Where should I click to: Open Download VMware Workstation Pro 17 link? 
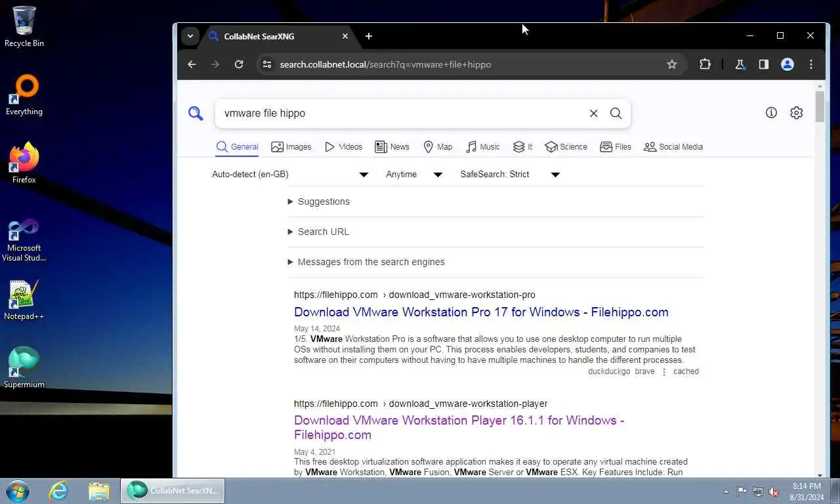[x=481, y=312]
